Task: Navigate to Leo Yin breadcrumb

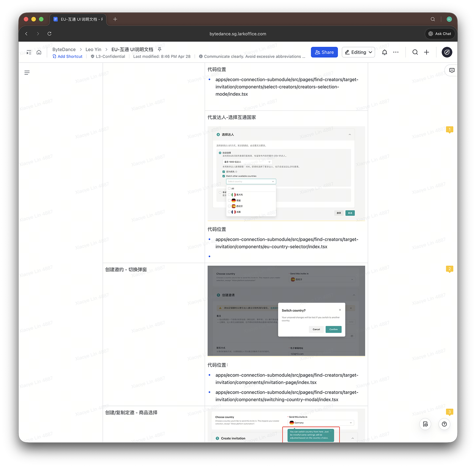Action: click(x=93, y=49)
